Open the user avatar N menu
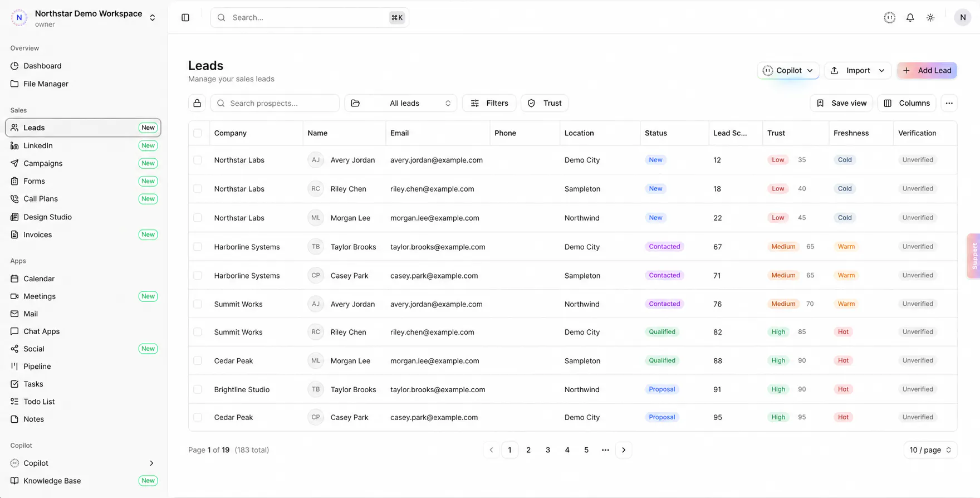 (x=962, y=18)
